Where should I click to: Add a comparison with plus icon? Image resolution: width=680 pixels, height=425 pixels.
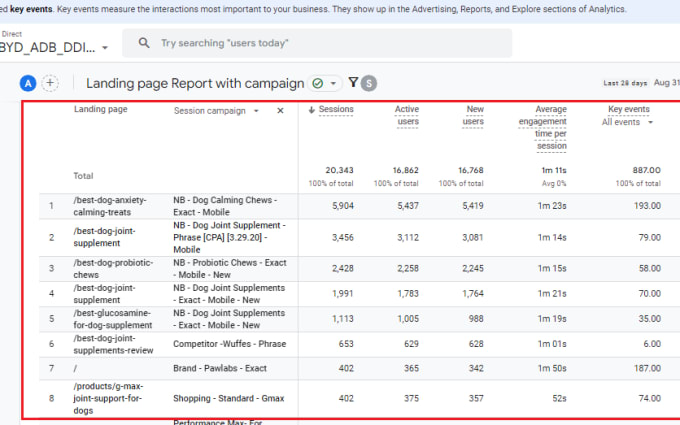[x=50, y=83]
